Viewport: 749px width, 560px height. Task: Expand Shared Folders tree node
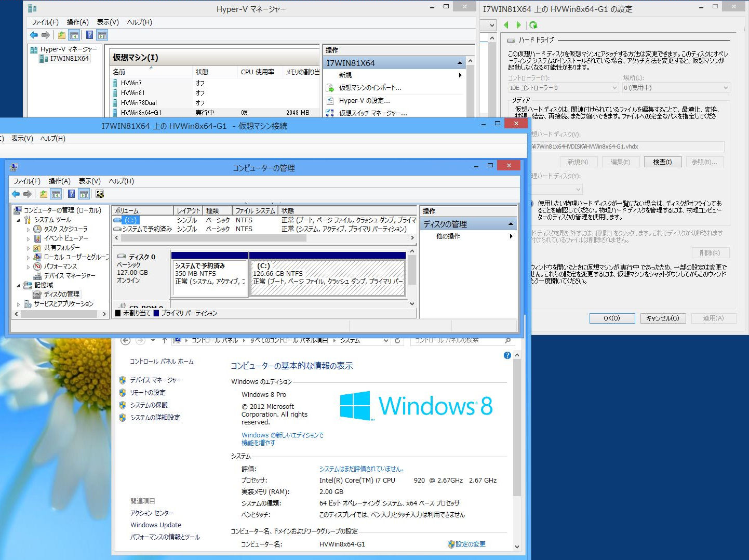coord(28,248)
